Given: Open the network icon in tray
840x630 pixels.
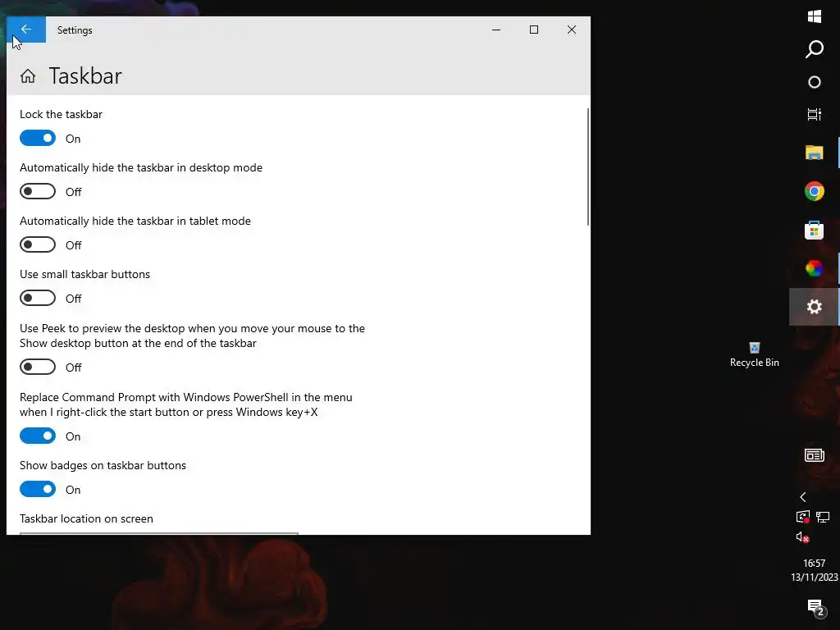Looking at the screenshot, I should click(x=823, y=517).
